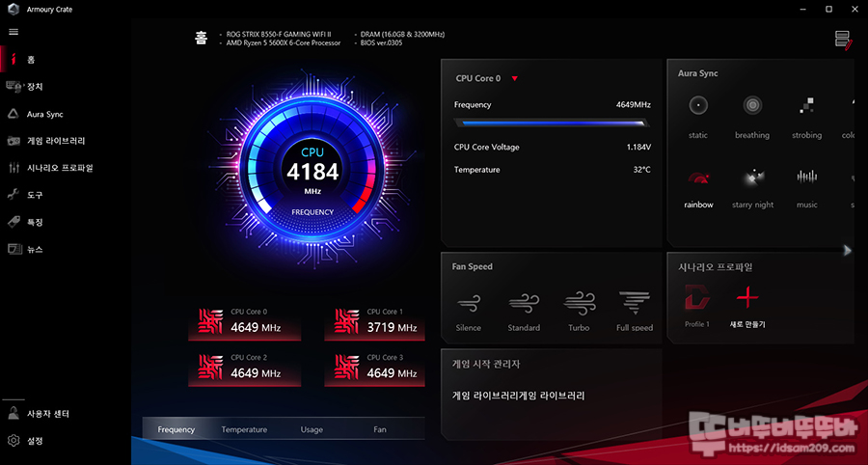This screenshot has height=465, width=868.
Task: Select the music Aura effect icon
Action: click(x=806, y=178)
